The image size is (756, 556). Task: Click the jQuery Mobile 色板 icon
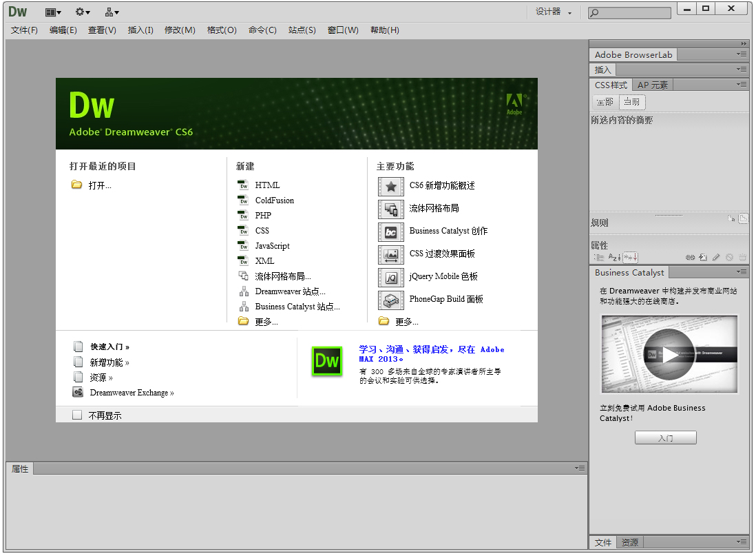[x=391, y=277]
